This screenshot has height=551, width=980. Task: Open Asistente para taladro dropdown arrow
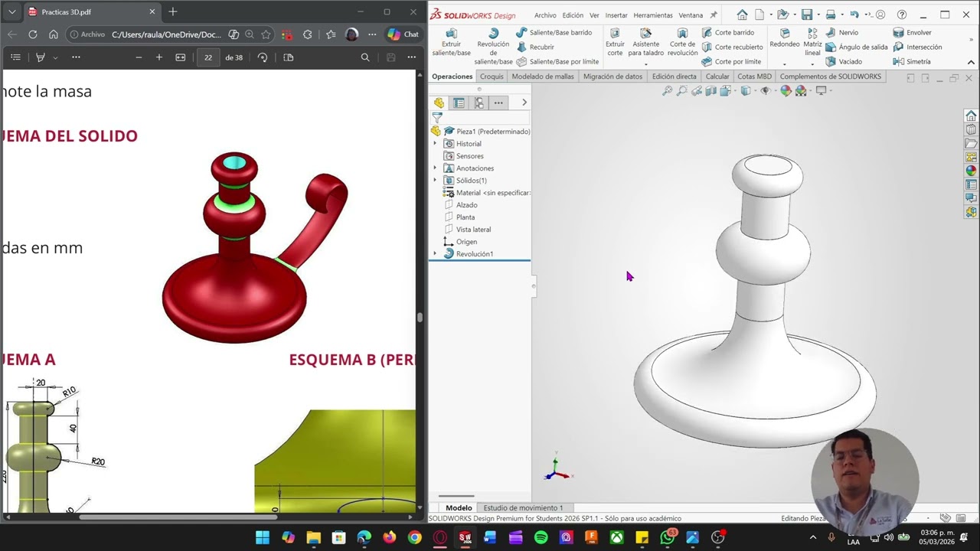pyautogui.click(x=646, y=63)
